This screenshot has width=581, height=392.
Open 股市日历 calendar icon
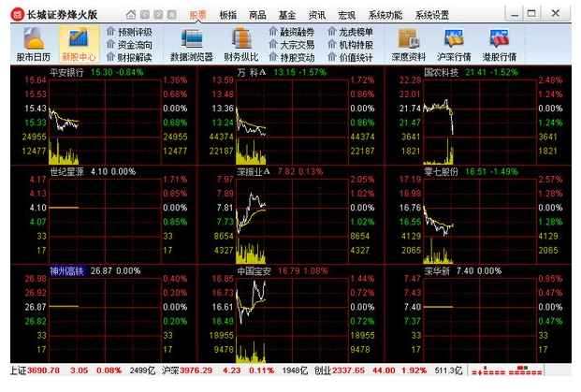coord(34,45)
